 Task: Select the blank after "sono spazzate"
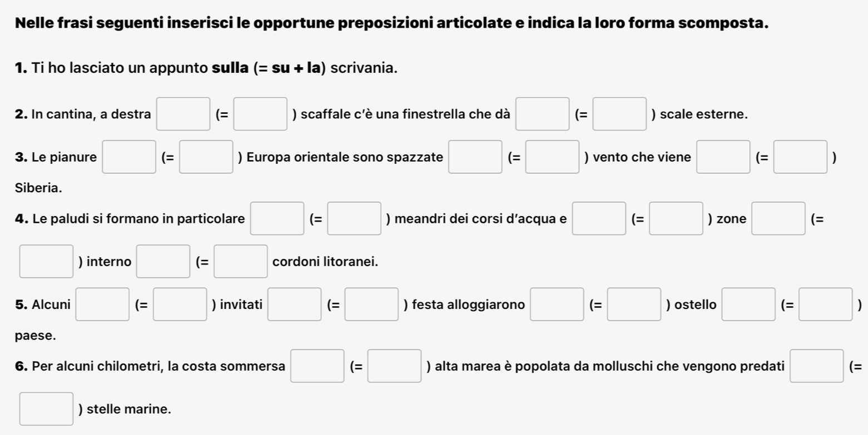click(475, 157)
